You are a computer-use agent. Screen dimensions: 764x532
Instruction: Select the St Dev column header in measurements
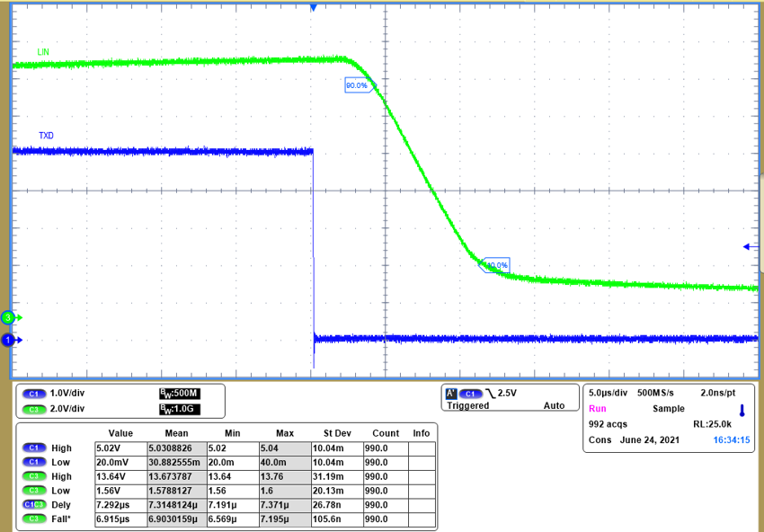point(333,433)
